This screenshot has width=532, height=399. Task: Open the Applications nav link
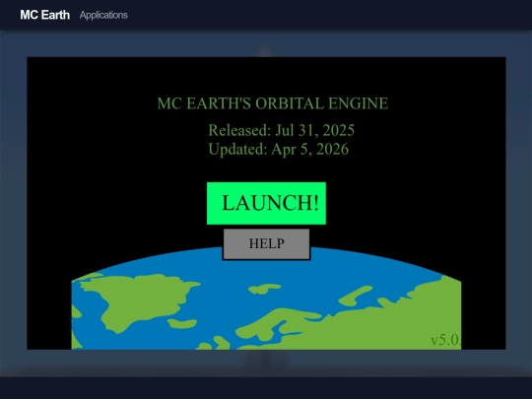103,15
